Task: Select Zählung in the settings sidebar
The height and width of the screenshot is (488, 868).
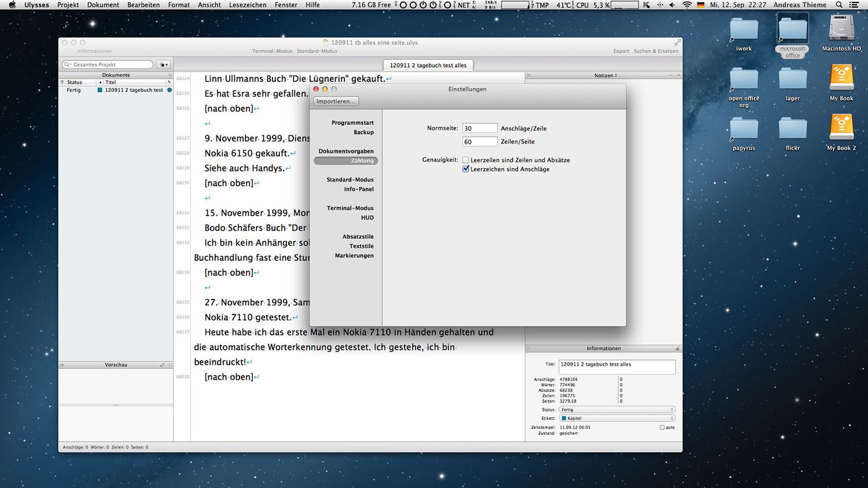Action: (x=345, y=161)
